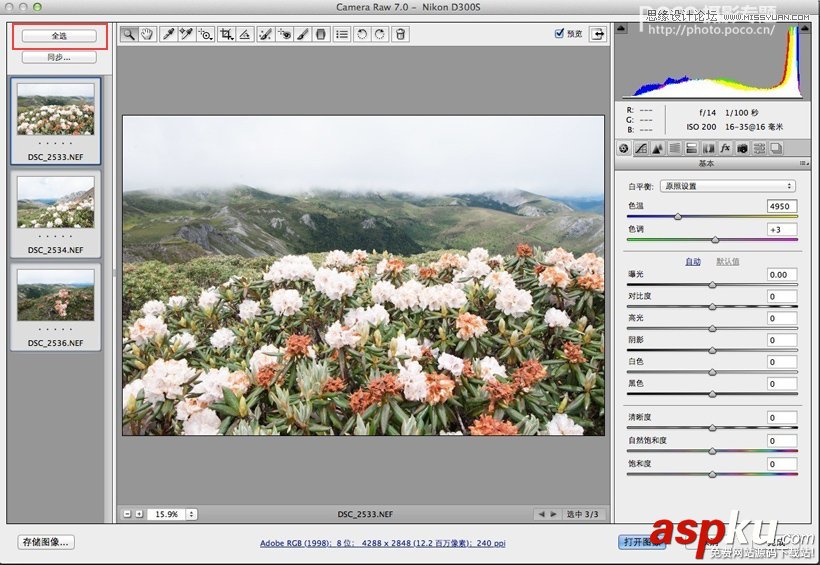Click the 色调 value field +3

782,230
